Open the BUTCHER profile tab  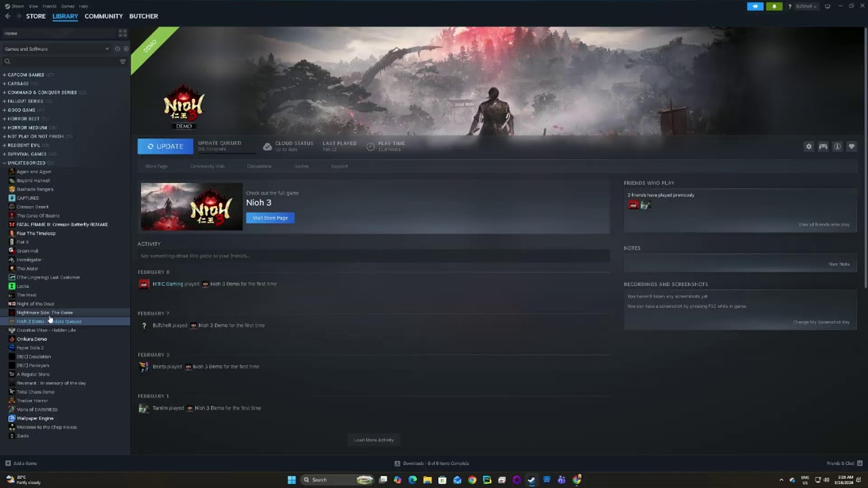coord(144,16)
